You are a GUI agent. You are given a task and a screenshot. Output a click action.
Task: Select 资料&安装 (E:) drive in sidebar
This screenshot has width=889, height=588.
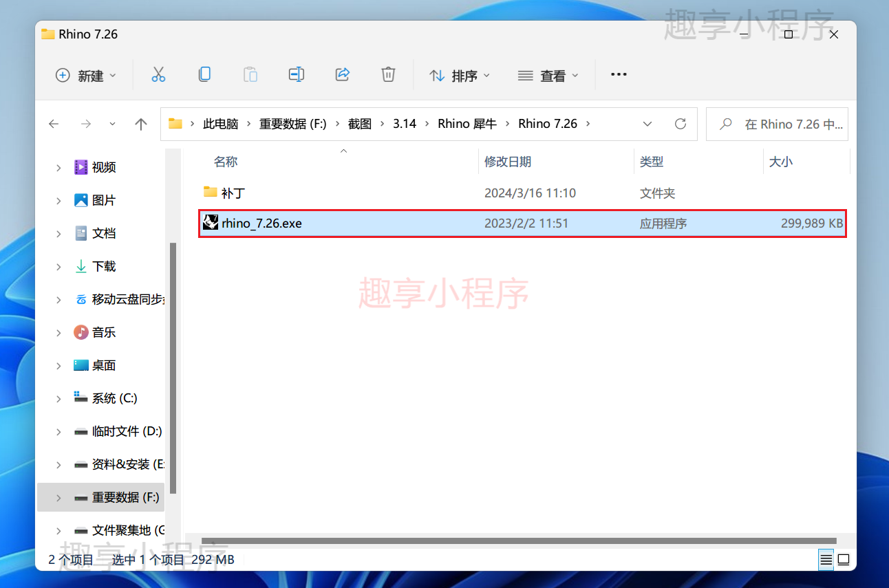128,464
